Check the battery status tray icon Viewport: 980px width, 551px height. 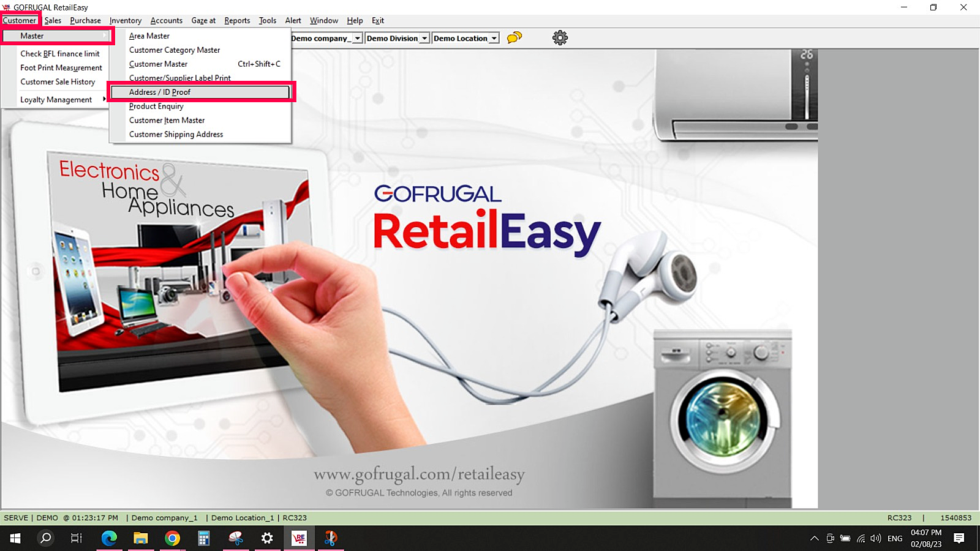(x=845, y=539)
